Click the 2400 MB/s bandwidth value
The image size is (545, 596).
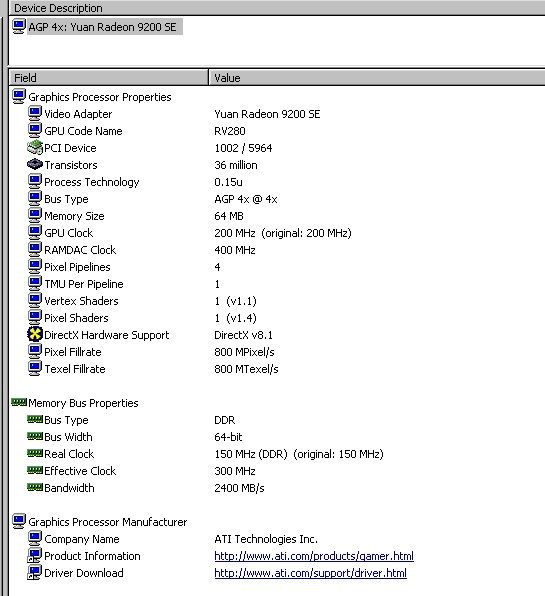pos(239,488)
